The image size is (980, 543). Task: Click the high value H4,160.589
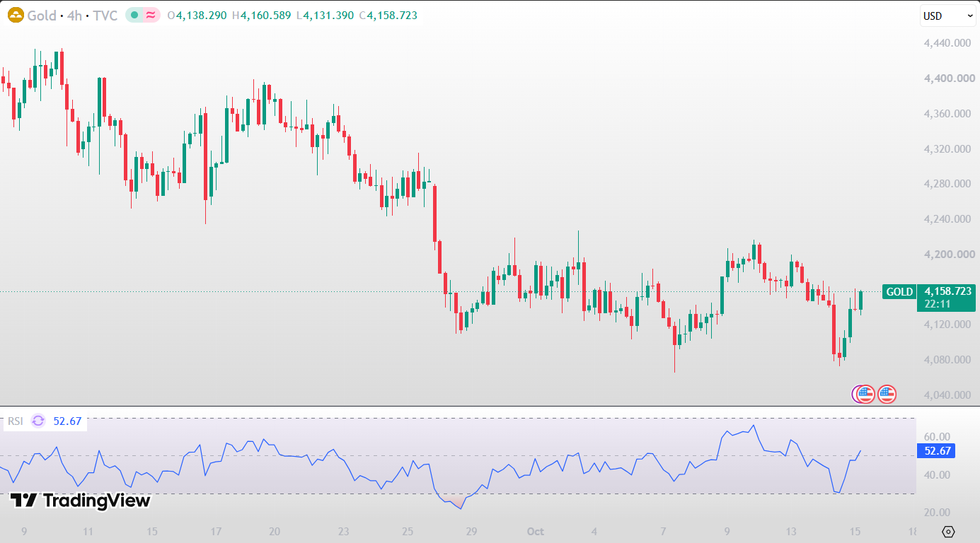point(261,15)
